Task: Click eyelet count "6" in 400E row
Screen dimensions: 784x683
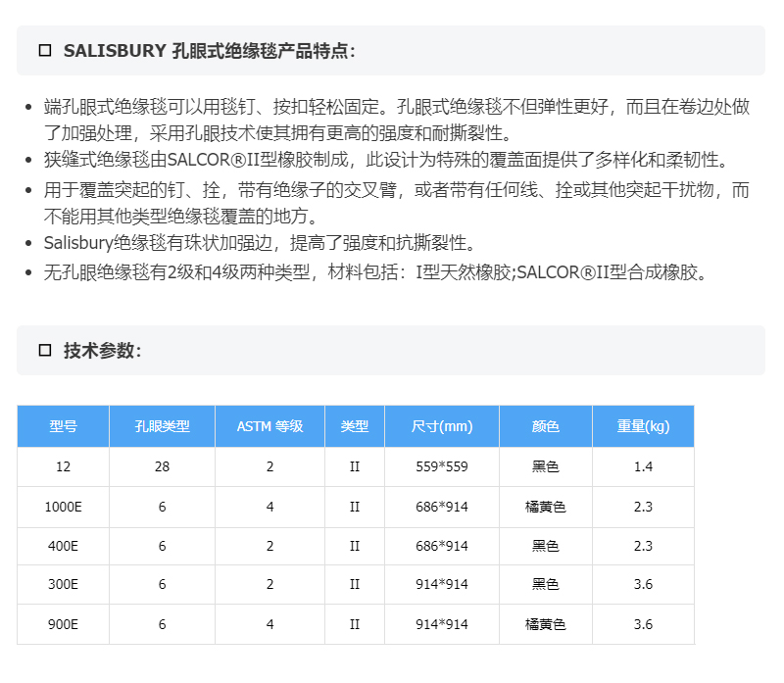Action: click(162, 546)
